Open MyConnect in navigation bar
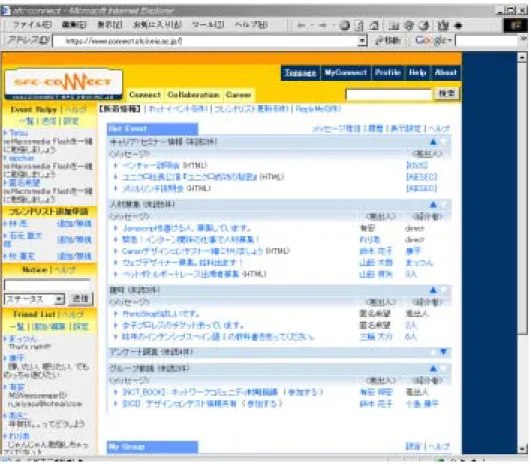 345,73
